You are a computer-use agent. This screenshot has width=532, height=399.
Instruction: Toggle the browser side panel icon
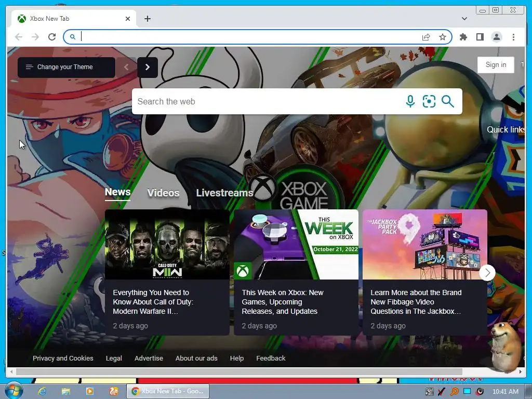tap(480, 37)
